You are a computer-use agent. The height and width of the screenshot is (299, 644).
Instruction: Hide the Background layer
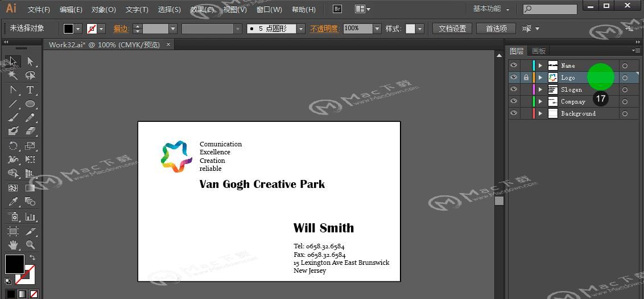(513, 113)
